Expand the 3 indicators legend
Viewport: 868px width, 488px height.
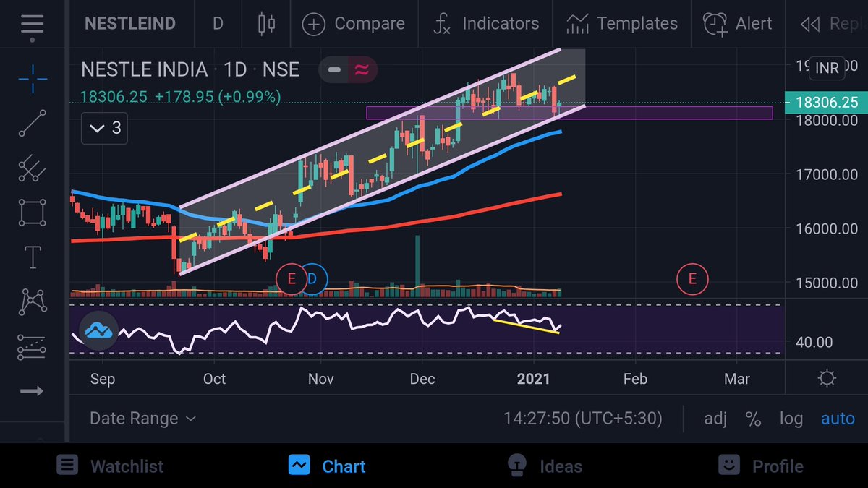coord(104,129)
